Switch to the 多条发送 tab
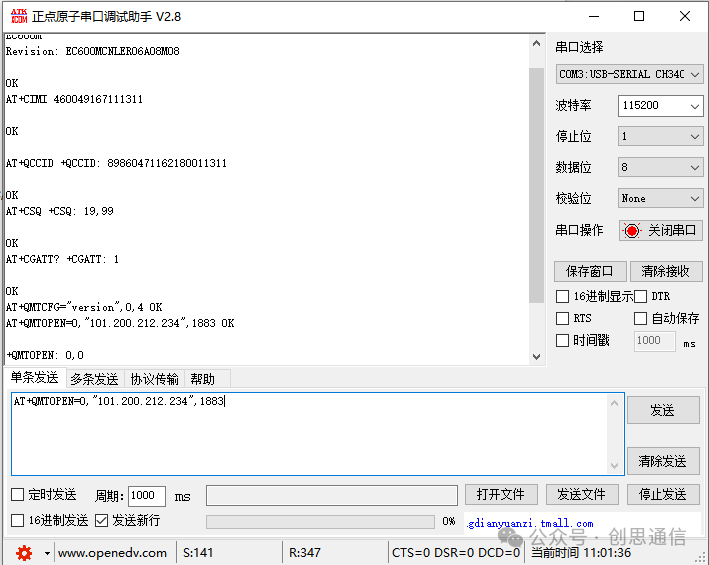 point(94,379)
